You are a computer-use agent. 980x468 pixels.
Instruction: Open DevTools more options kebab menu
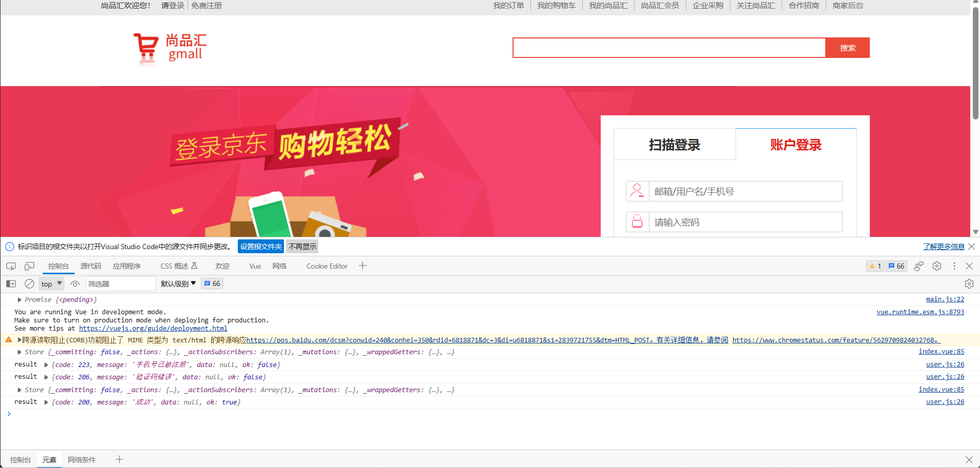click(x=954, y=266)
